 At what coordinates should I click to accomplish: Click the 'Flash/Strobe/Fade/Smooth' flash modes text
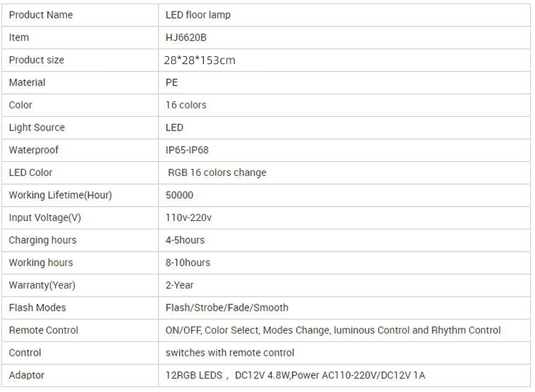pos(227,308)
